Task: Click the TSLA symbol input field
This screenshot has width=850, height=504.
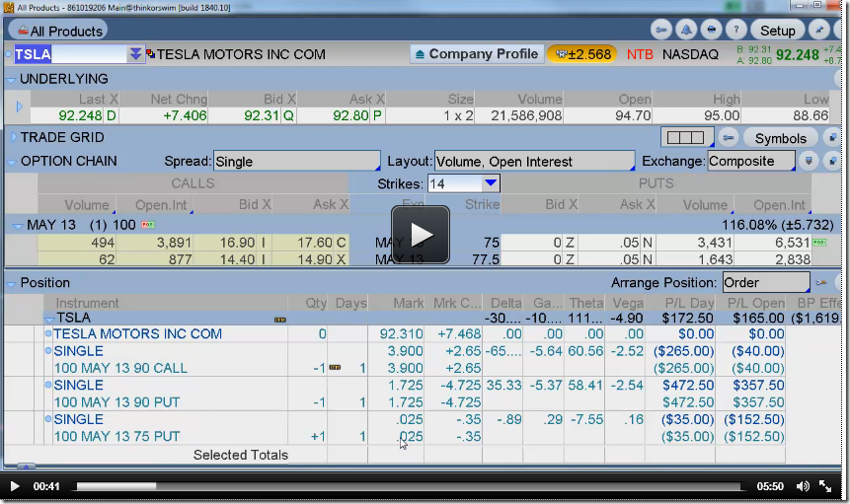Action: pos(70,54)
